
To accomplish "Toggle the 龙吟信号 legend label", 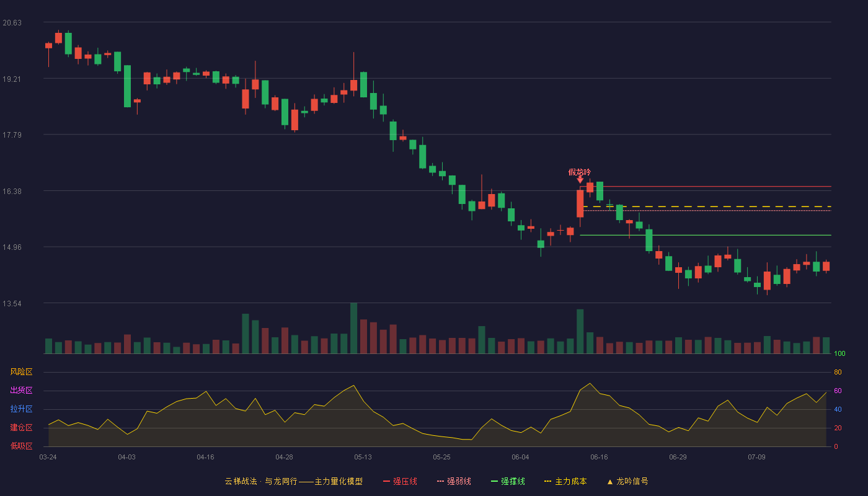I will click(632, 481).
